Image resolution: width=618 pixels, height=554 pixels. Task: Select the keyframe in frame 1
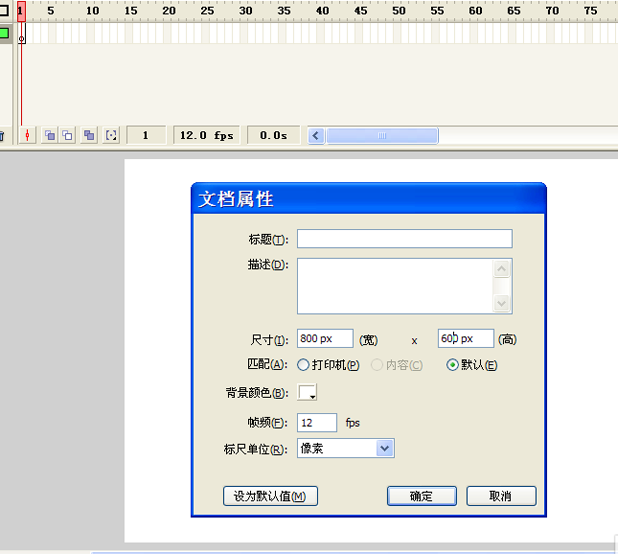(22, 33)
